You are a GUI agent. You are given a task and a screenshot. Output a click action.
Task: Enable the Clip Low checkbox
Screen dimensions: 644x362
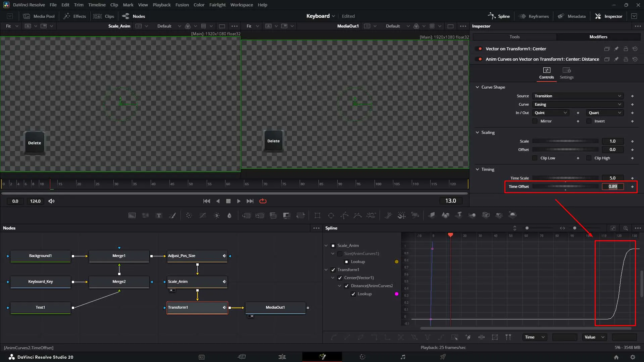[x=535, y=158]
